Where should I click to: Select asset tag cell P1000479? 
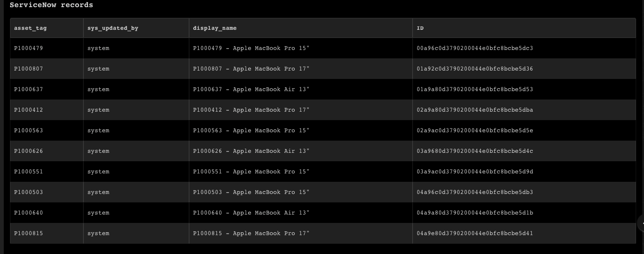pos(29,48)
